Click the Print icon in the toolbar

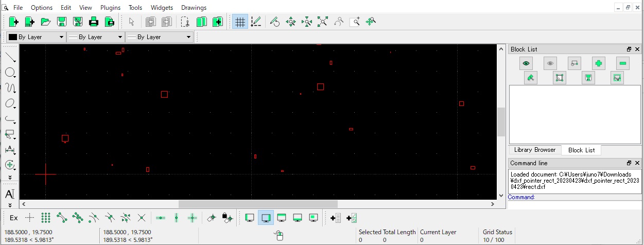coord(93,22)
